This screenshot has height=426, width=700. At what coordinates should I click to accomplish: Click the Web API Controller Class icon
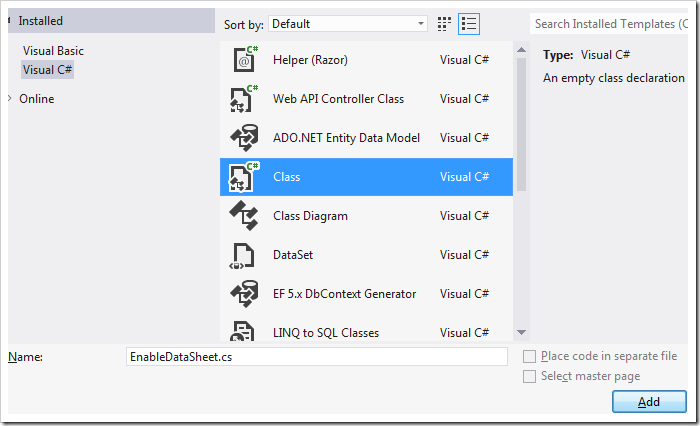[244, 99]
